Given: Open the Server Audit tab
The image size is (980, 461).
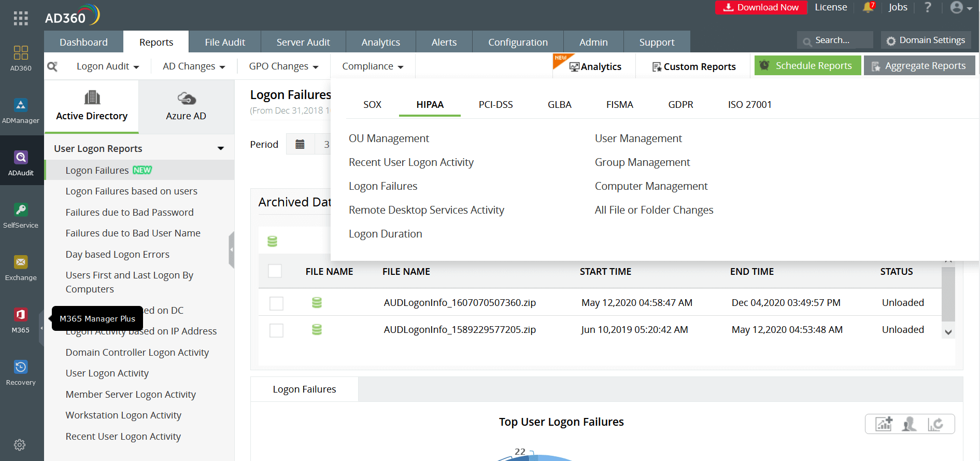Looking at the screenshot, I should (x=303, y=42).
